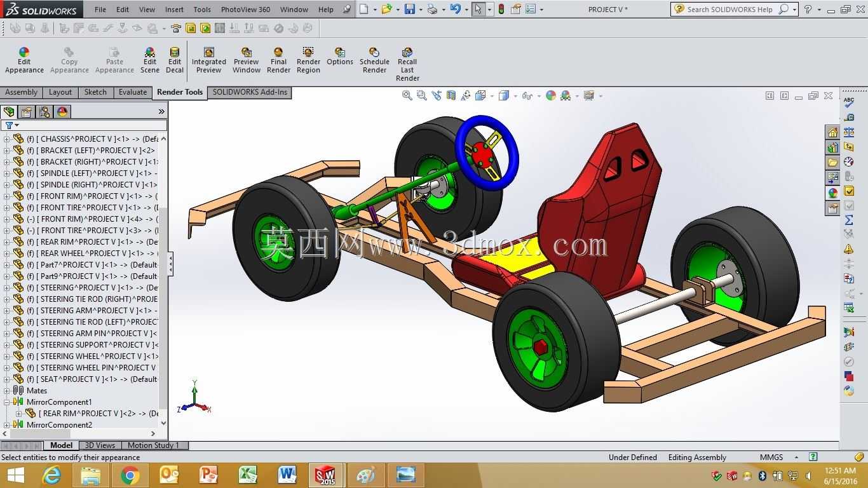The height and width of the screenshot is (488, 868).
Task: Open Microsoft Word from the taskbar
Action: point(287,475)
